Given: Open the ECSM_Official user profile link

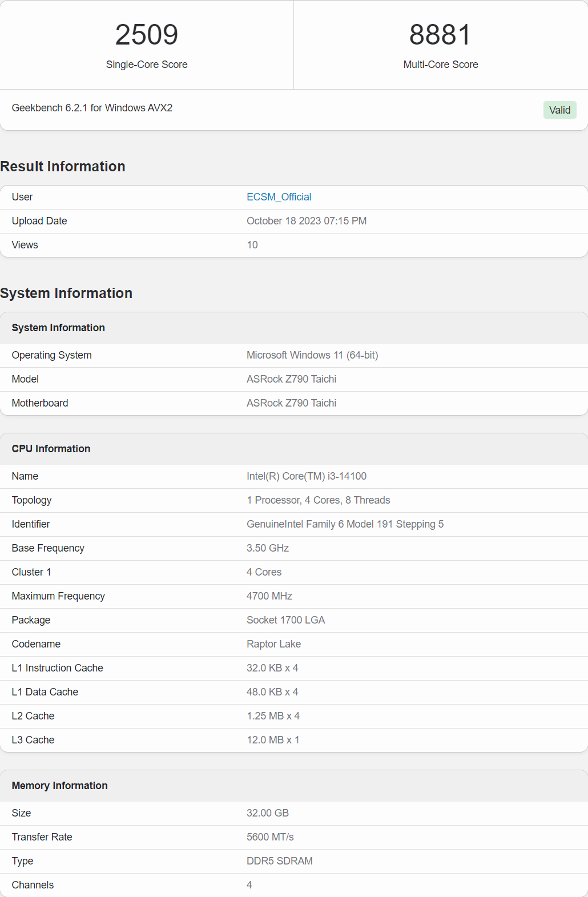Looking at the screenshot, I should pos(279,197).
